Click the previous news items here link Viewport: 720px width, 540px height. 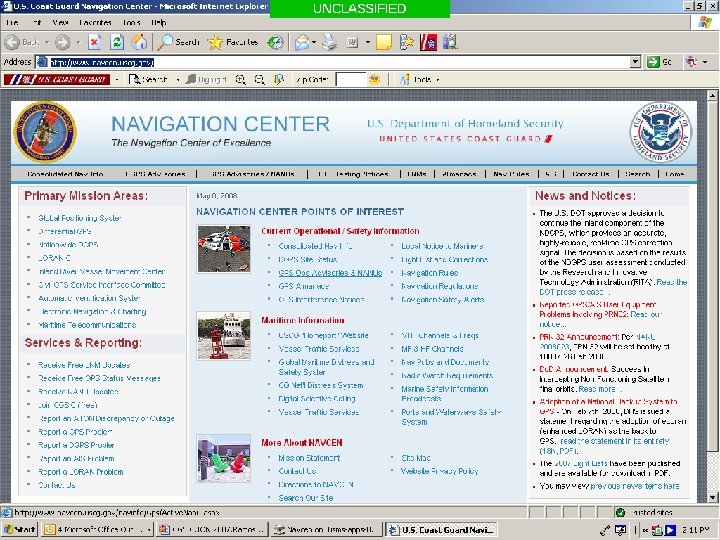635,486
